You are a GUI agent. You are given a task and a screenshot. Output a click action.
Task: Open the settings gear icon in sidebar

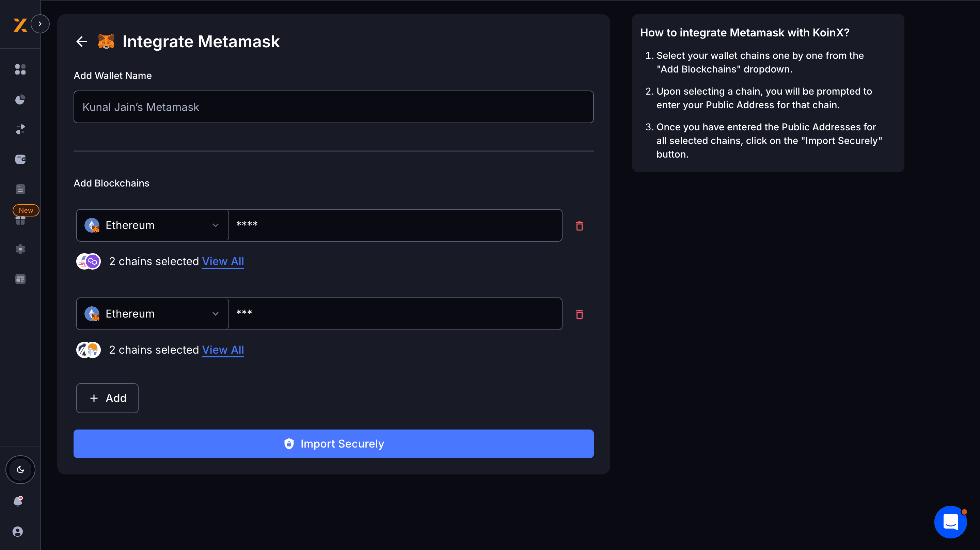(20, 249)
